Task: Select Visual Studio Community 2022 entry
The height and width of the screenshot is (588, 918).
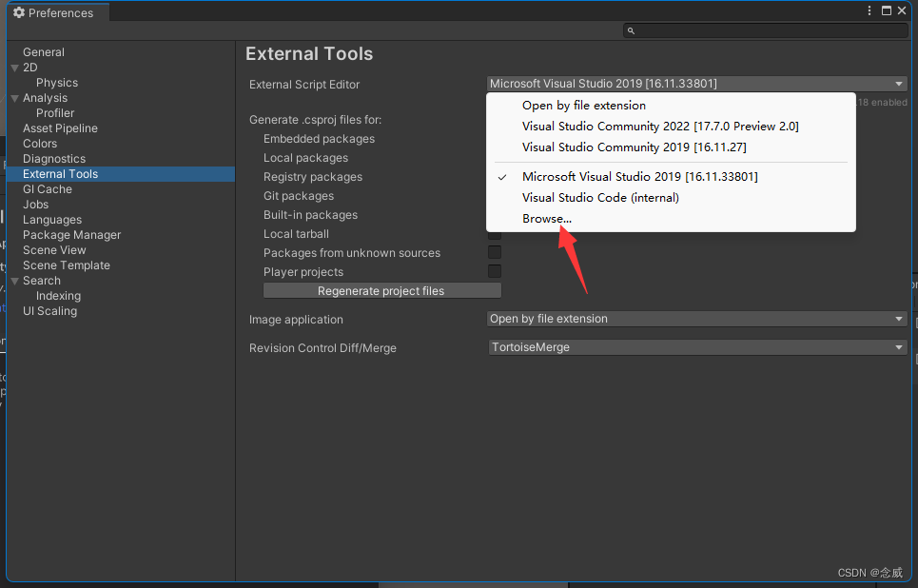Action: point(660,127)
